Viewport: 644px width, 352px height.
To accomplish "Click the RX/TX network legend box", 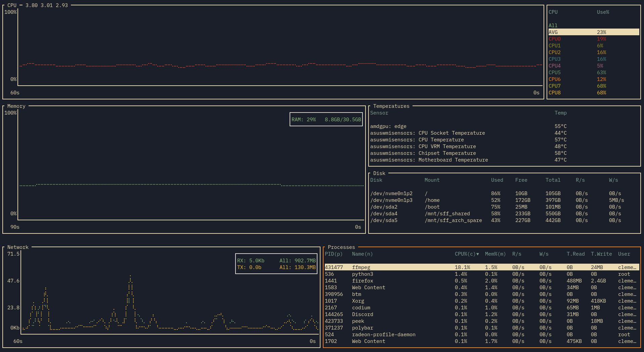I will coord(276,264).
